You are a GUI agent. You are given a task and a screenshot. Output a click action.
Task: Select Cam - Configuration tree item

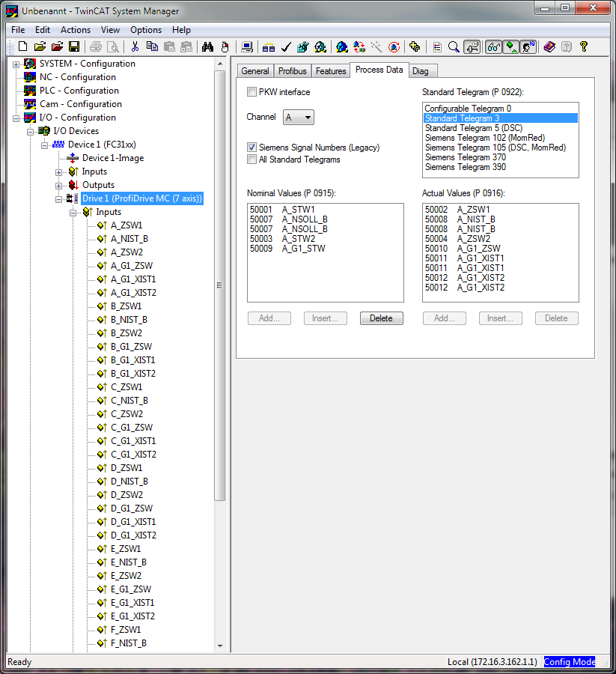(x=81, y=104)
